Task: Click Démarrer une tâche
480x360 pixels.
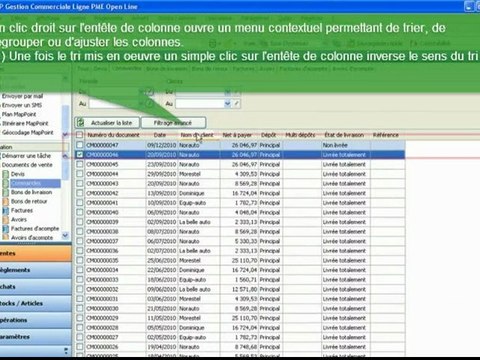Action: (26, 156)
